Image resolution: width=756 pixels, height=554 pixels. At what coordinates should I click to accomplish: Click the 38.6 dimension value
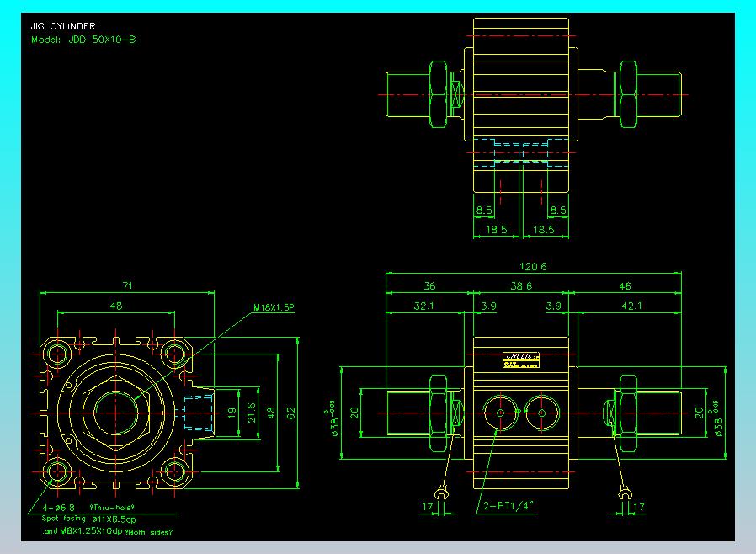pos(521,286)
